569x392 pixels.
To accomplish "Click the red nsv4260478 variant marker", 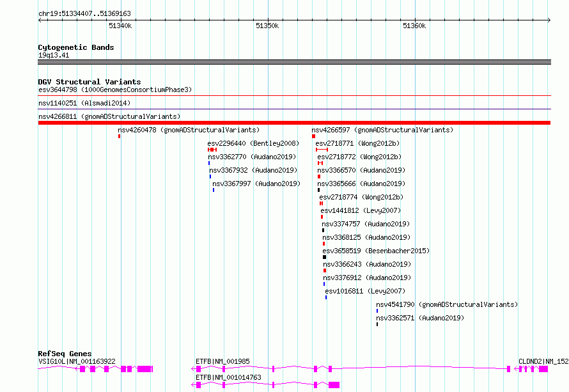I will 119,136.
